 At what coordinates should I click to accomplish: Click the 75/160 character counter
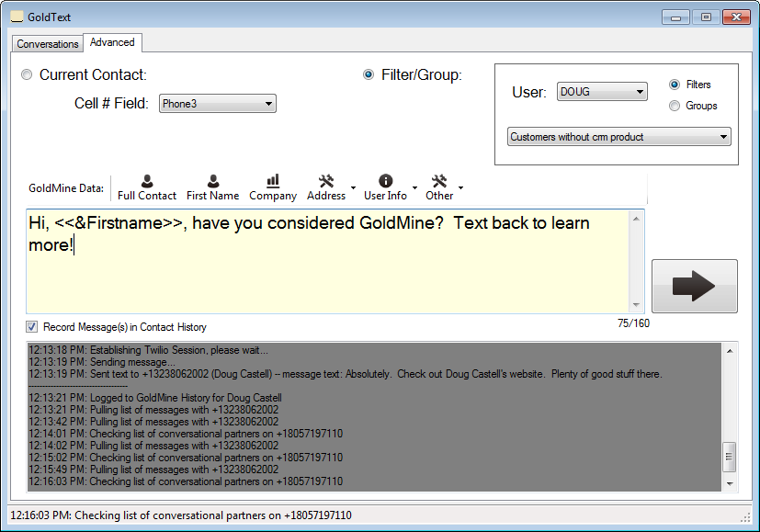tap(633, 323)
